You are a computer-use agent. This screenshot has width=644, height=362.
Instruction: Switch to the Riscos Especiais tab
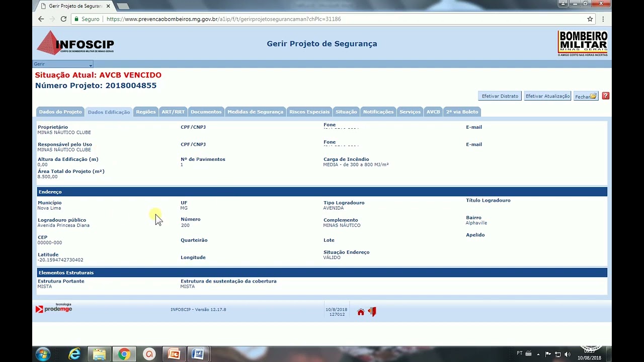point(309,112)
